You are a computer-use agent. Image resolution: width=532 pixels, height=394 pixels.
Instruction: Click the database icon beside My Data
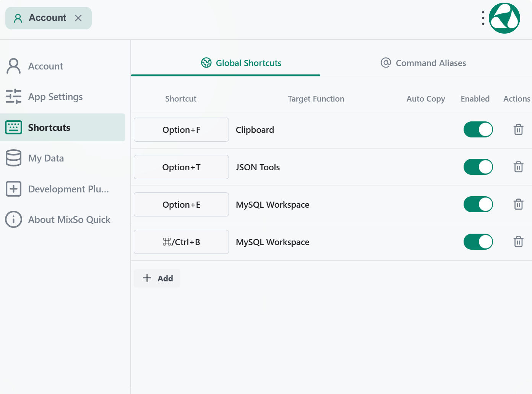14,158
